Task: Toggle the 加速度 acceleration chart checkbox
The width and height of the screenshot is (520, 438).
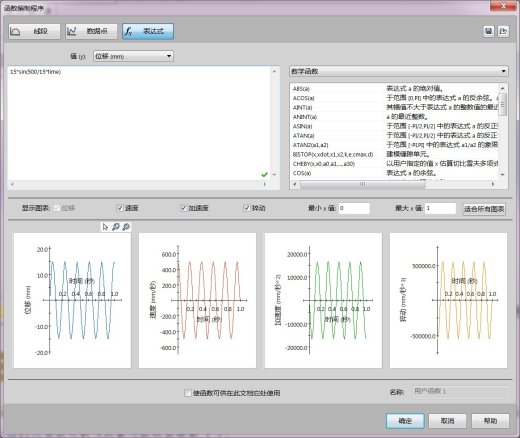Action: tap(183, 208)
